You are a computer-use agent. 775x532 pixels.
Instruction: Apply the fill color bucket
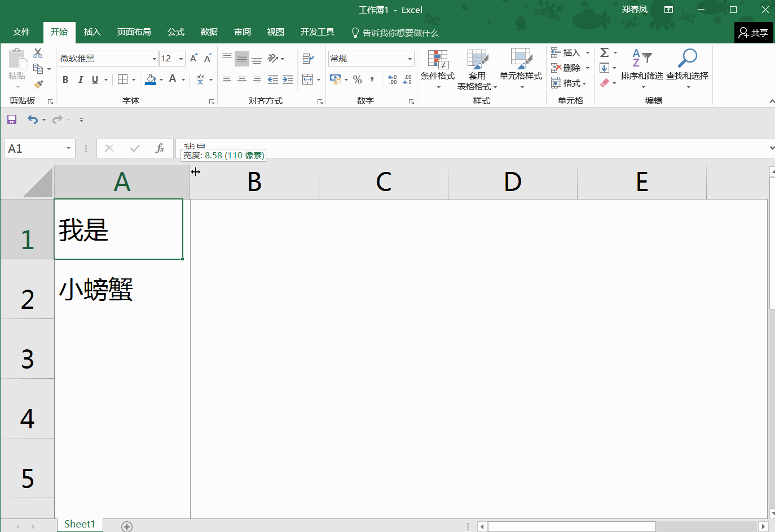tap(151, 79)
